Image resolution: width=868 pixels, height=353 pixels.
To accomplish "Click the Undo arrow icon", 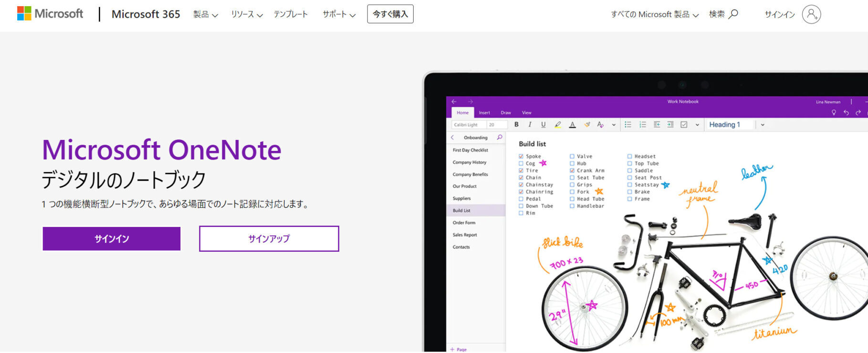I will 846,113.
